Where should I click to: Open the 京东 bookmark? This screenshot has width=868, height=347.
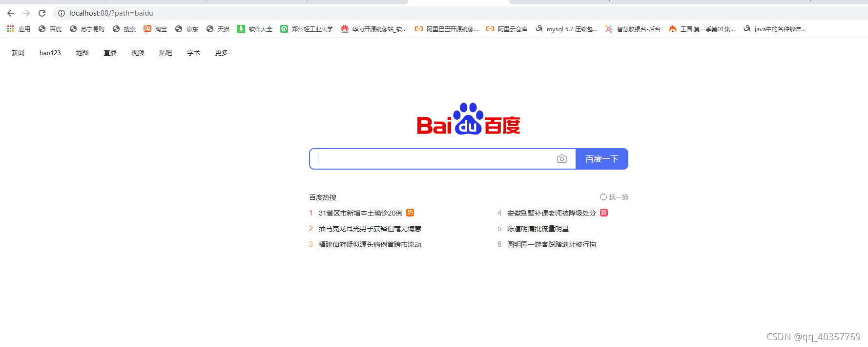[x=186, y=29]
